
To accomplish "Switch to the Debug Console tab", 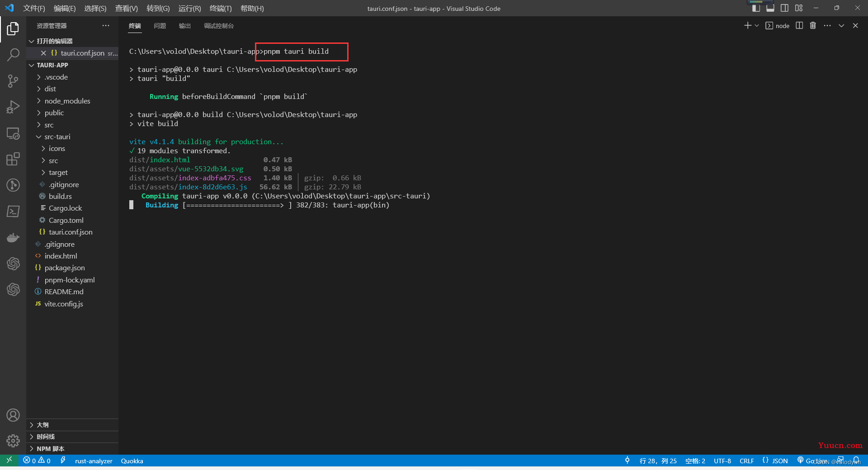I will pos(219,26).
